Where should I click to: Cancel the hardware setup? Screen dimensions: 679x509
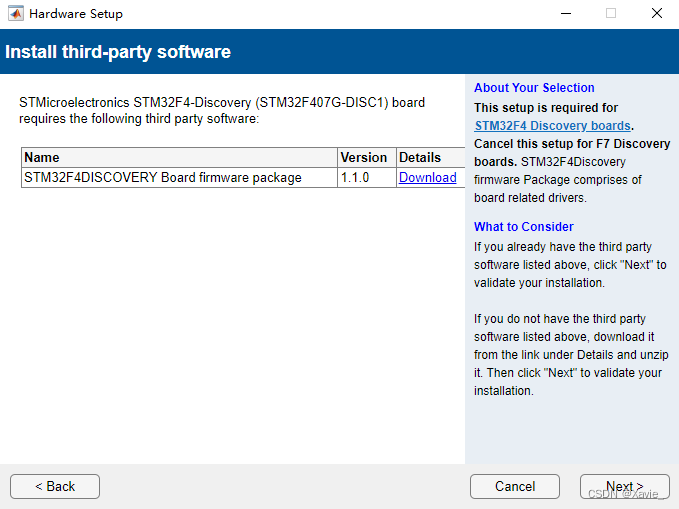[x=515, y=486]
